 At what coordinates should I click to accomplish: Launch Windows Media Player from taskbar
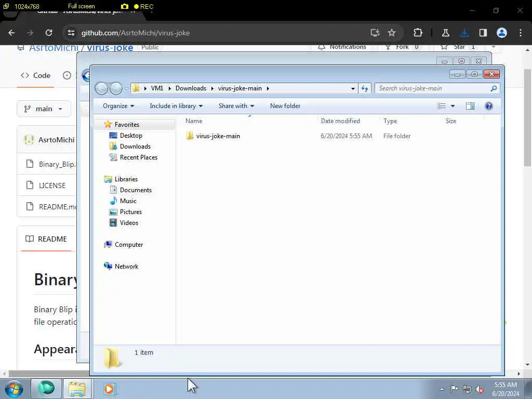point(109,389)
